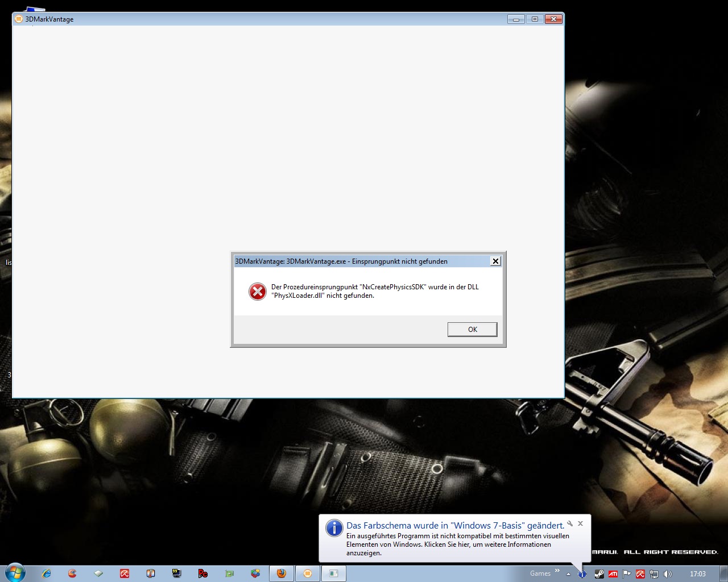Switch to the Firefox taskbar window
The image size is (728, 582).
(282, 573)
